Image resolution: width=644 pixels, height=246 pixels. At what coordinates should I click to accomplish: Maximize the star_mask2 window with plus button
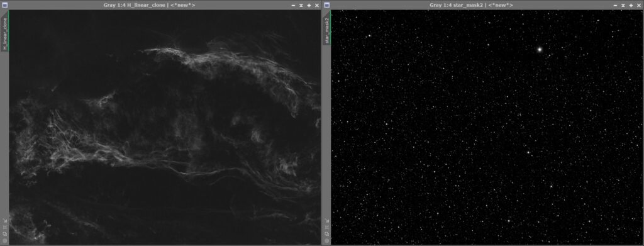coord(631,5)
